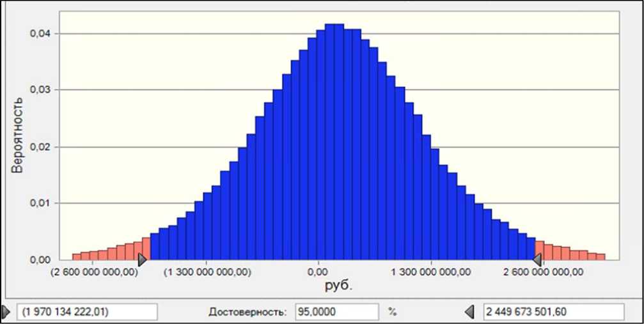Click the 0,03 label on the probability axis
Viewport: 644px width, 324px height.
click(40, 90)
